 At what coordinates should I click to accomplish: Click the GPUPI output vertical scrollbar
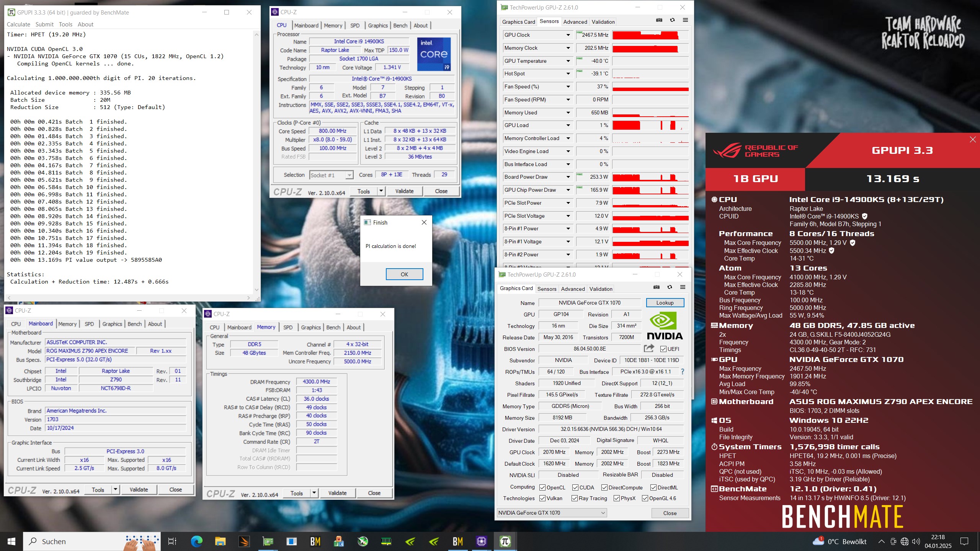pos(256,162)
